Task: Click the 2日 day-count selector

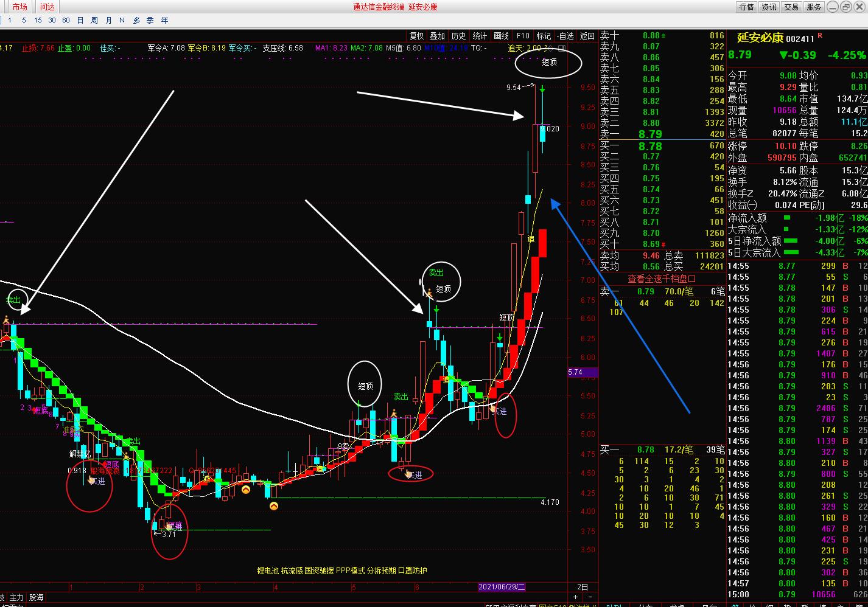Action: click(x=583, y=587)
